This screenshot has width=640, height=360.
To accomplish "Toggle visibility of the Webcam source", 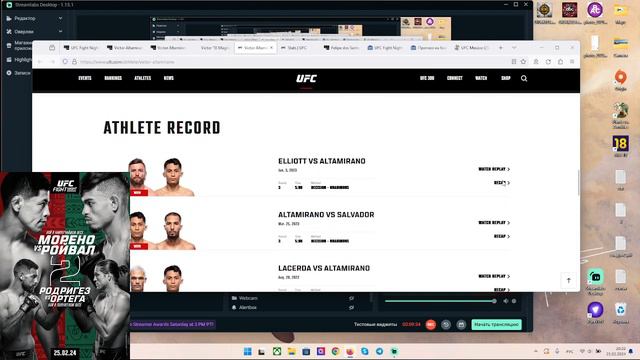I will point(351,298).
